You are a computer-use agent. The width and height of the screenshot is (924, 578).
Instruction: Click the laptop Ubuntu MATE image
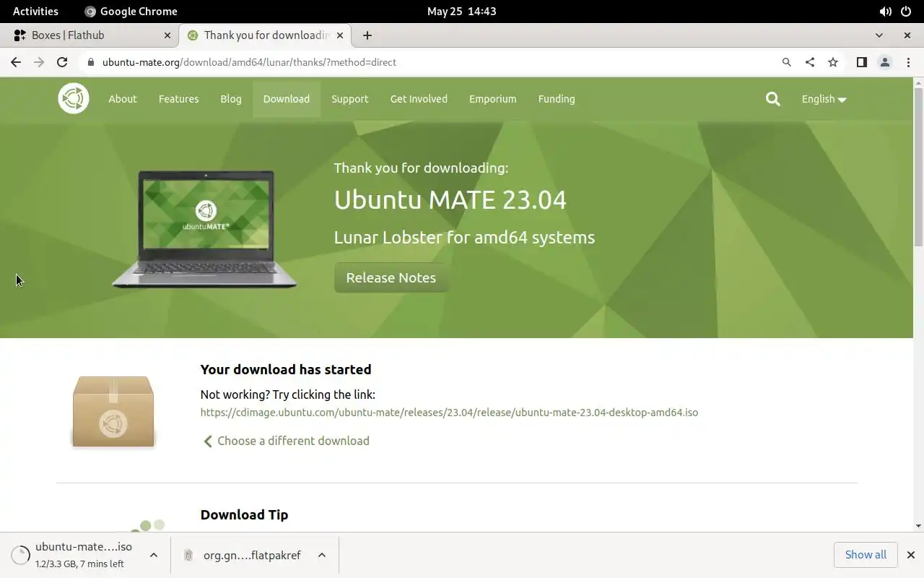pyautogui.click(x=205, y=230)
